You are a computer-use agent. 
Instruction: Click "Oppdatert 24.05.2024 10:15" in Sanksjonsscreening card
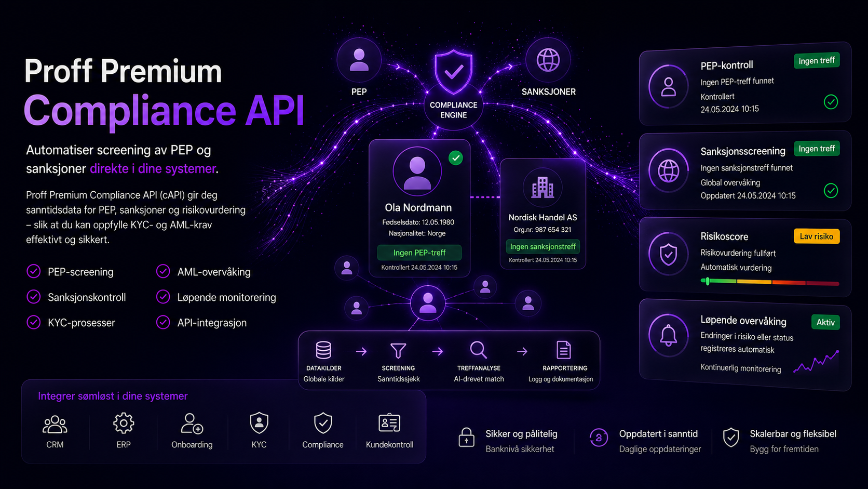748,195
